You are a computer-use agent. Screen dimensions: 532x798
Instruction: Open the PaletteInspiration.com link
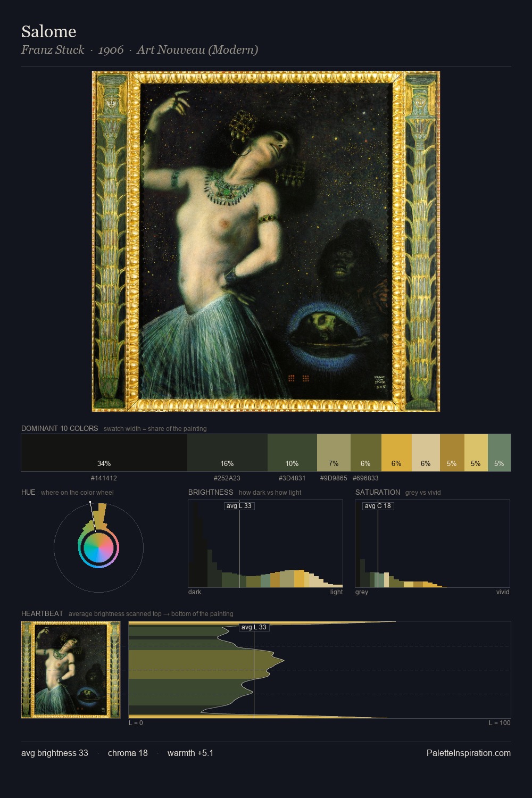click(x=469, y=753)
